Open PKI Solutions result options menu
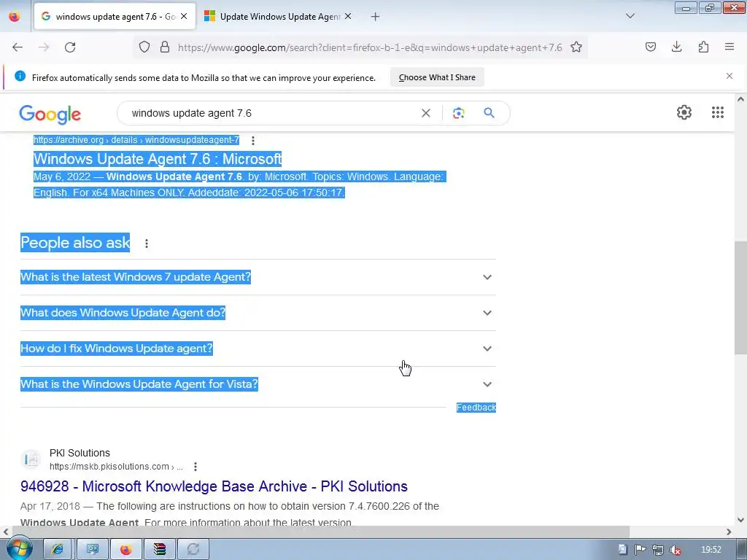Screen dimensions: 747x560 coord(196,467)
